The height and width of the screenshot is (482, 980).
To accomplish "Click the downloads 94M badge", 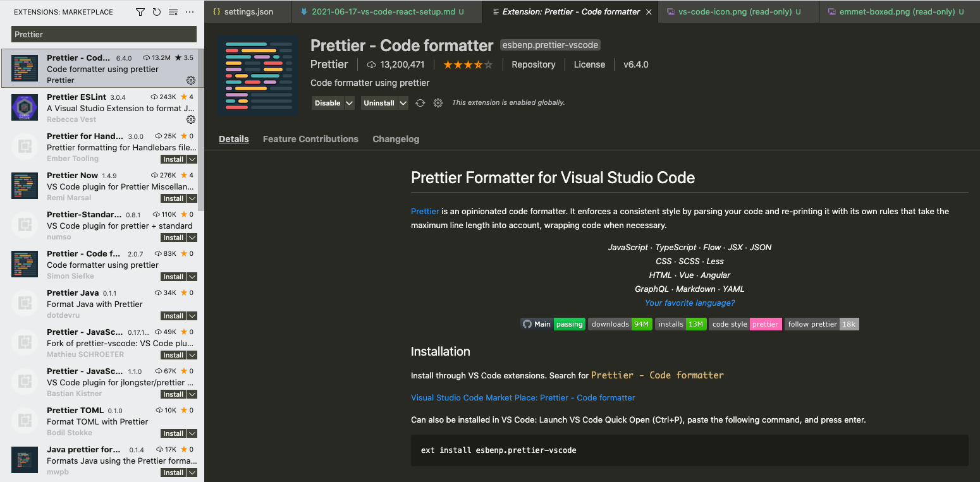I will (x=620, y=324).
